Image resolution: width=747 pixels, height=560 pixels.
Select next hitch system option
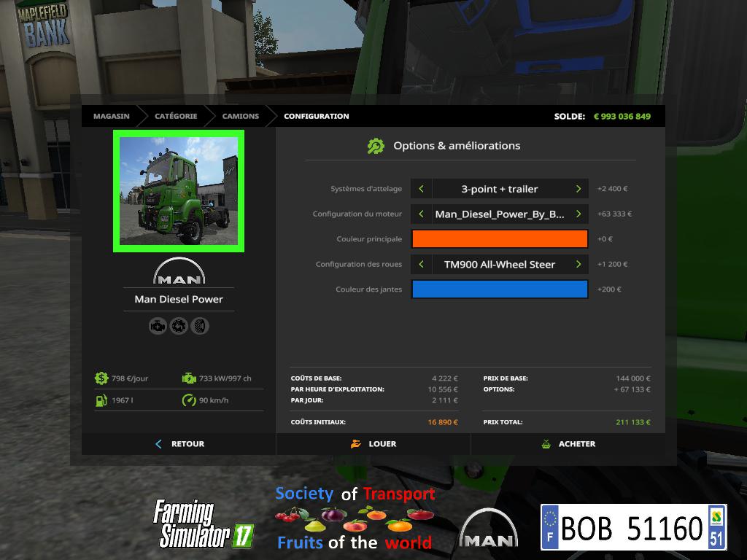pyautogui.click(x=578, y=189)
